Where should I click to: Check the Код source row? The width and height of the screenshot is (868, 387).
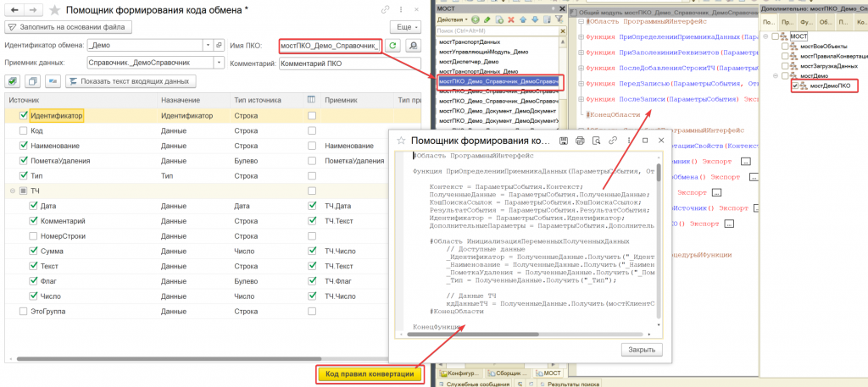23,130
